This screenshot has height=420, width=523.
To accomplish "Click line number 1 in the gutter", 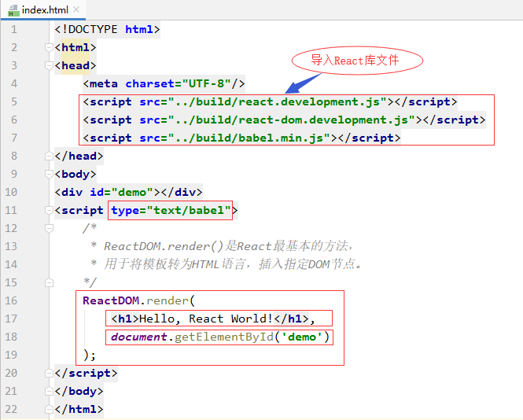I will tap(13, 29).
